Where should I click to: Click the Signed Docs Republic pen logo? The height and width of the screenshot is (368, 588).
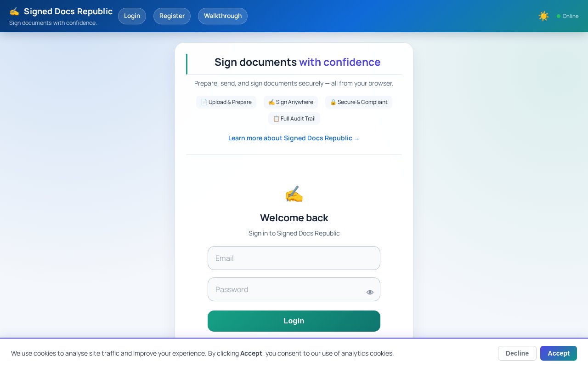(14, 11)
